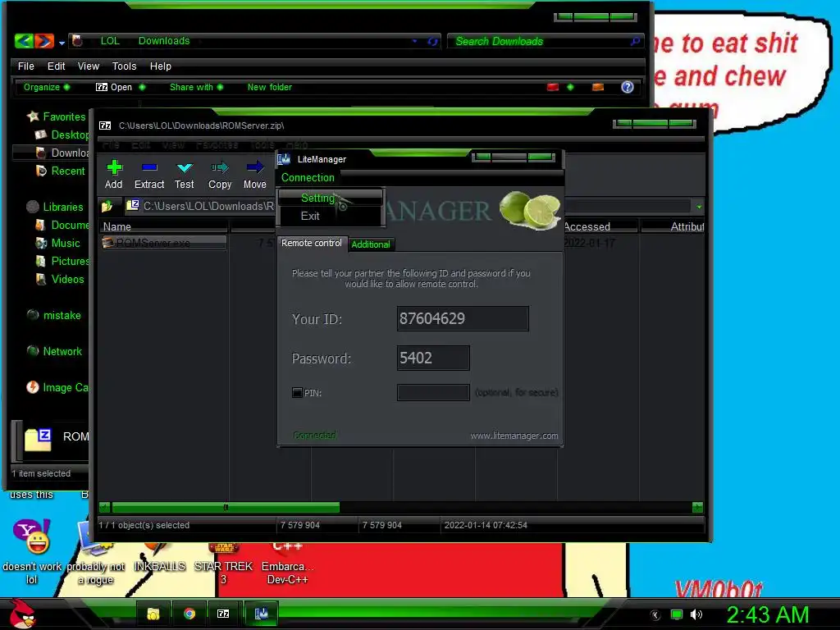
Task: Click the New folder button
Action: tap(269, 87)
